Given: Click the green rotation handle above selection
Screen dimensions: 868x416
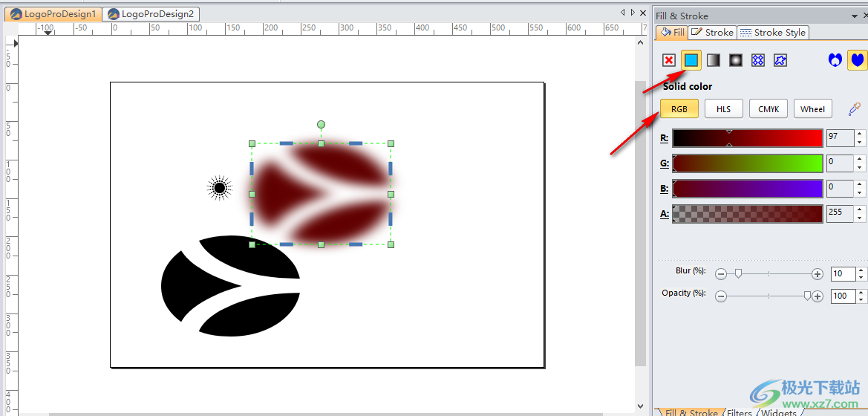Looking at the screenshot, I should pos(321,125).
